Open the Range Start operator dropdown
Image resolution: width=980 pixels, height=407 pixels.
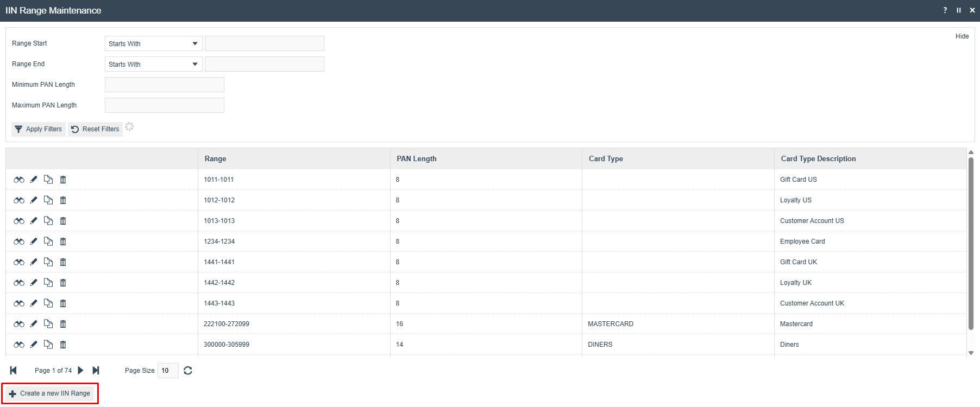(x=154, y=43)
